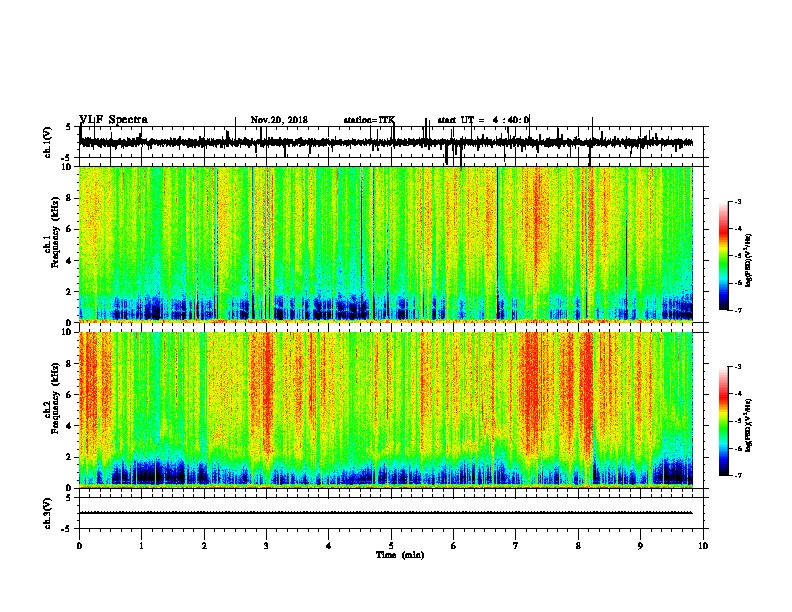The image size is (792, 612).
Task: Click time axis tick label "8"
Action: [578, 546]
